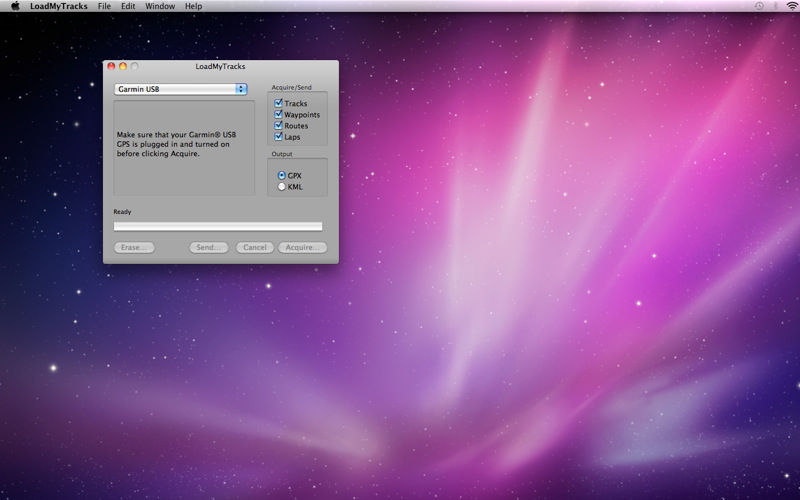The width and height of the screenshot is (800, 500).
Task: Click the Acquire... button
Action: click(303, 247)
